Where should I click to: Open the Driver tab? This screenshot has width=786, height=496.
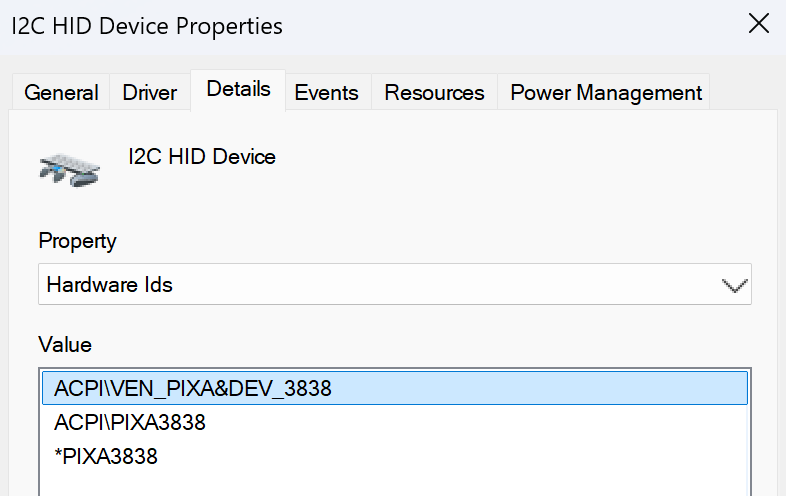tap(150, 93)
